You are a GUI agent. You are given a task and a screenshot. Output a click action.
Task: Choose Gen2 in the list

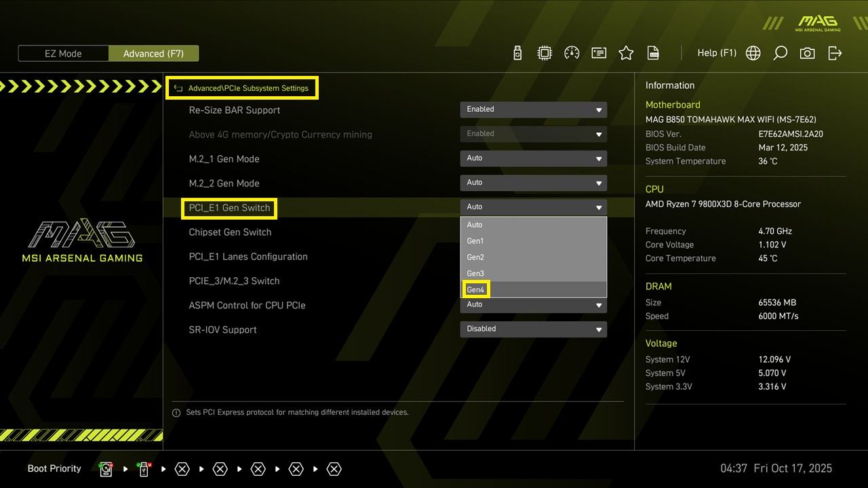pyautogui.click(x=533, y=257)
